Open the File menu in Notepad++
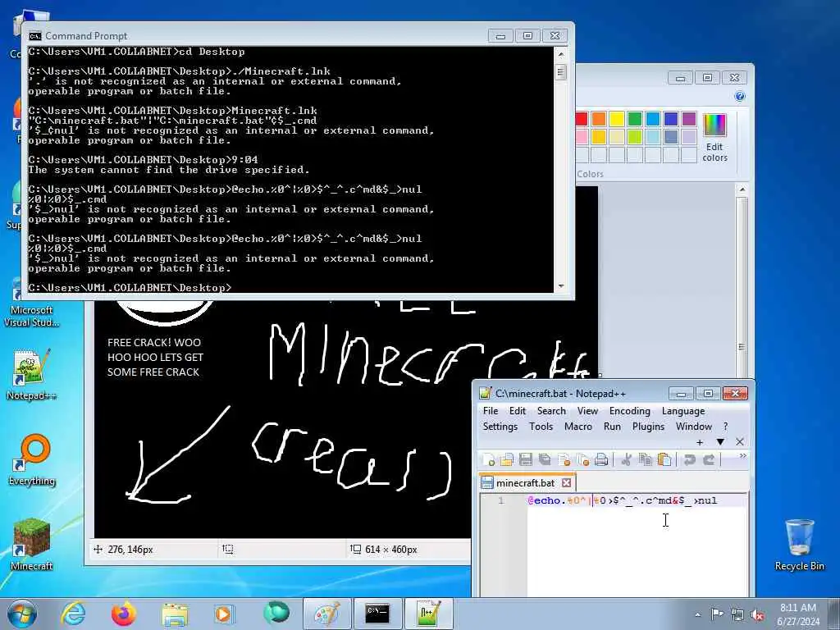This screenshot has height=630, width=840. pos(491,411)
